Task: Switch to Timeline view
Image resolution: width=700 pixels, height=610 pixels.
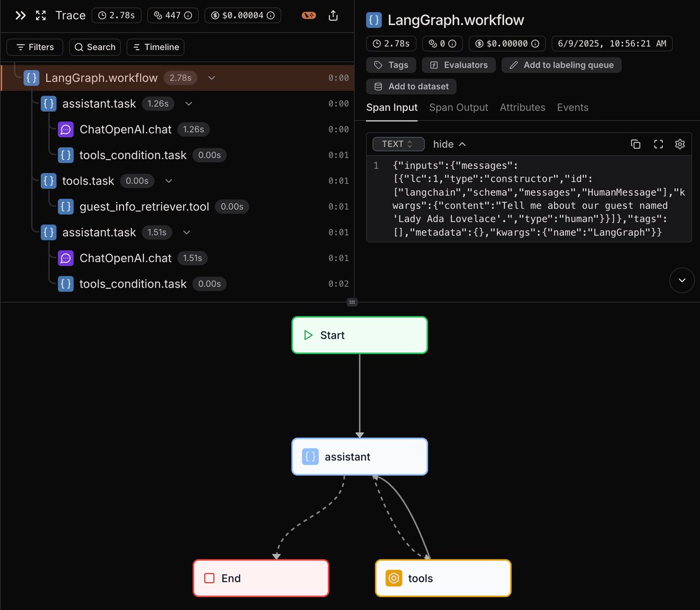Action: 156,47
